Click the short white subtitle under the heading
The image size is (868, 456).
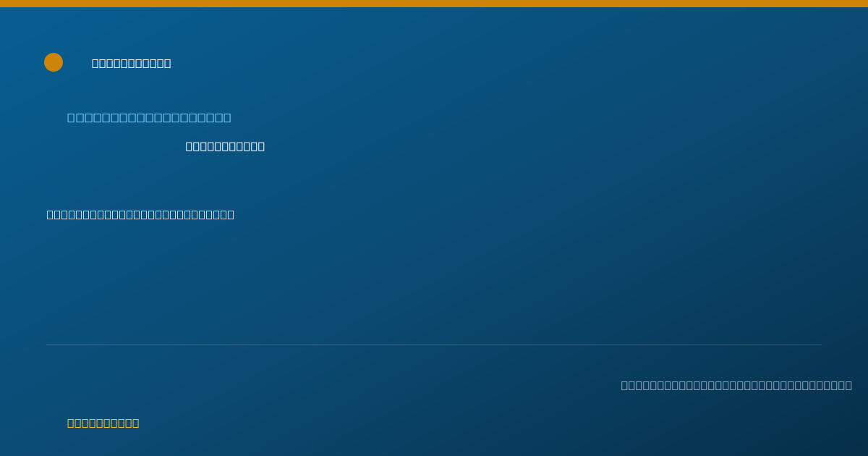pyautogui.click(x=225, y=146)
